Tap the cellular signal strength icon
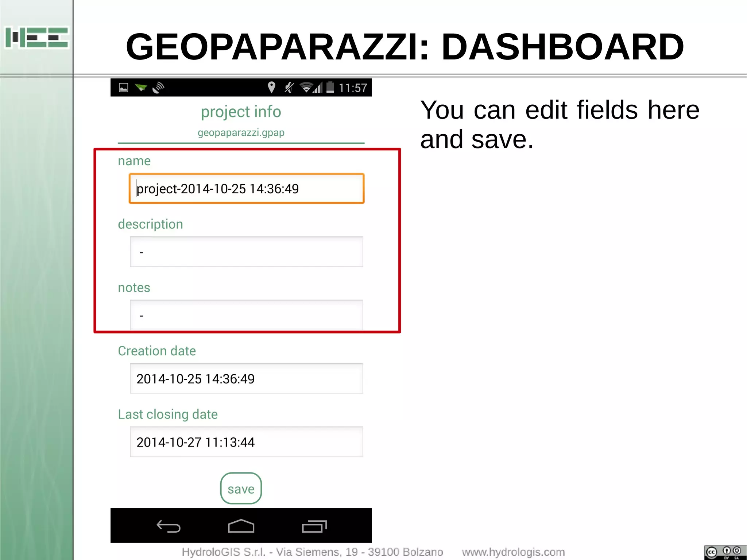This screenshot has height=560, width=747. [318, 88]
